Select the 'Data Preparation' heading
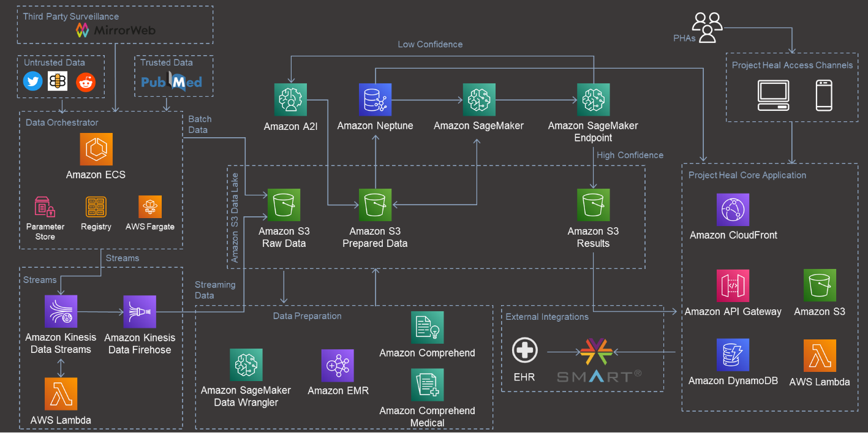This screenshot has width=868, height=435. (x=308, y=316)
